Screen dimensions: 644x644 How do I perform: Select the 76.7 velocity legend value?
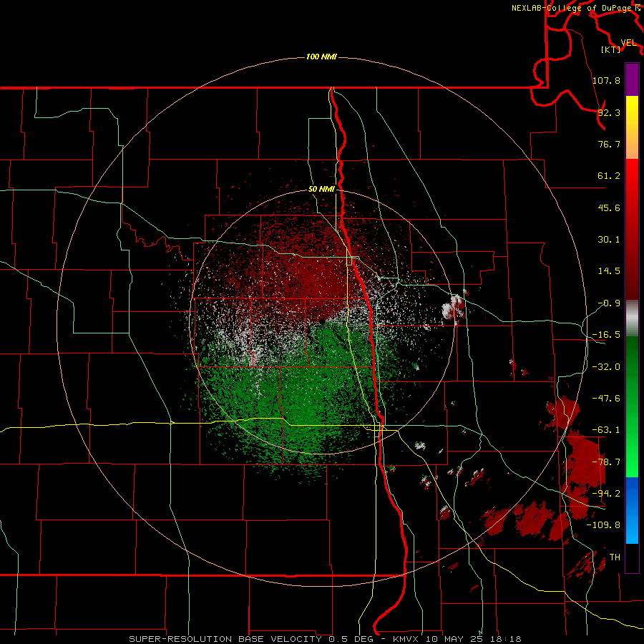tap(609, 144)
